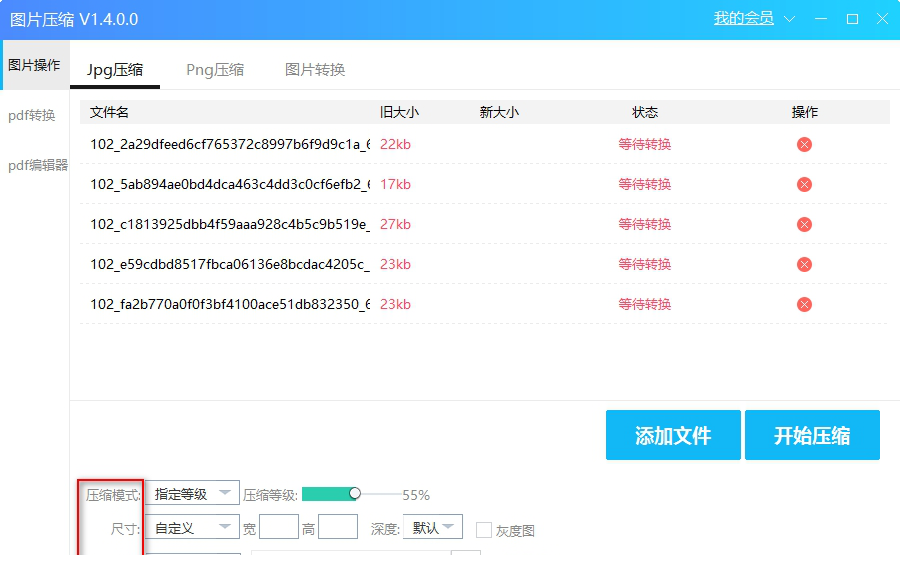This screenshot has height=577, width=900.
Task: Enable the 灰度图 checkbox
Action: click(x=484, y=530)
